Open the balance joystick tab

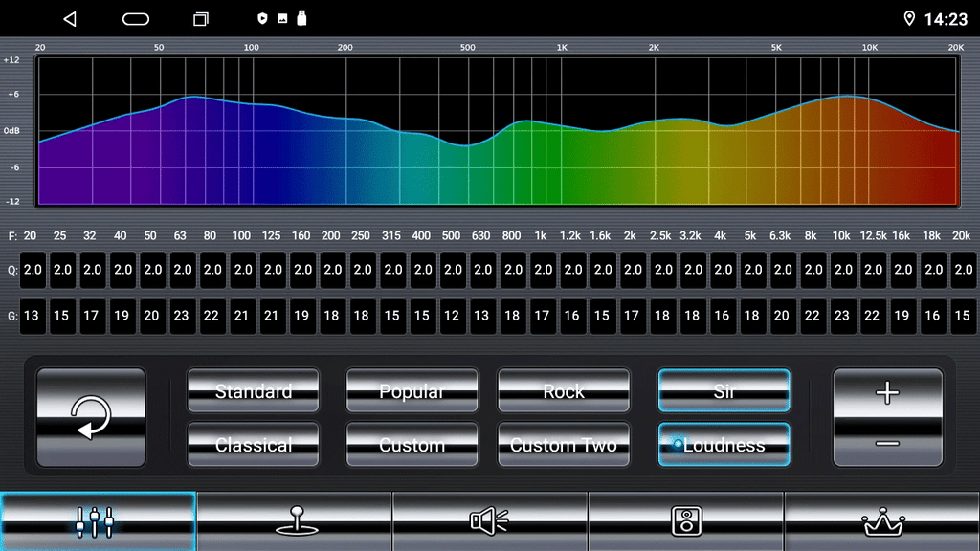click(x=295, y=521)
